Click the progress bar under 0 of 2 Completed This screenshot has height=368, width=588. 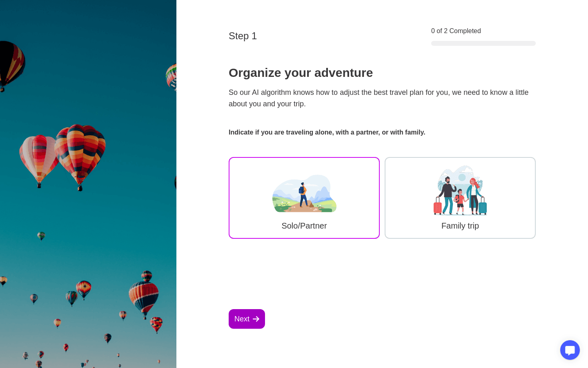483,43
